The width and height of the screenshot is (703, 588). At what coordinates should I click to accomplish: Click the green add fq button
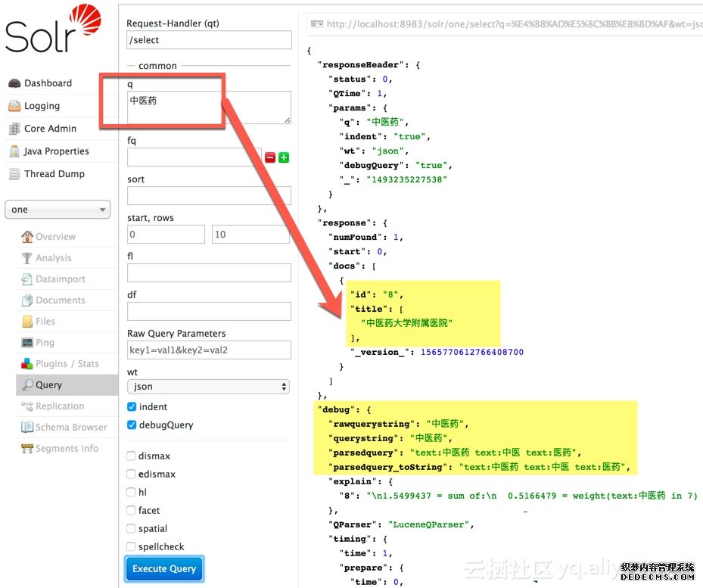(284, 157)
